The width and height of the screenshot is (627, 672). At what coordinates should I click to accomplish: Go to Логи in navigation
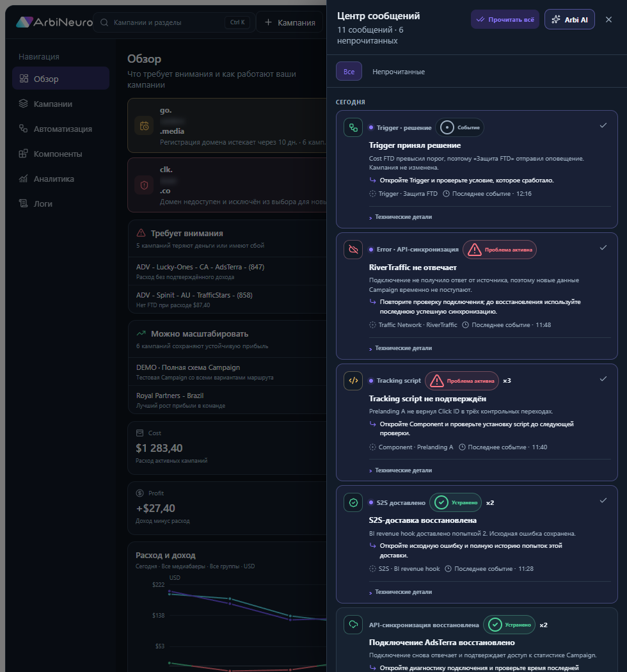[60, 204]
